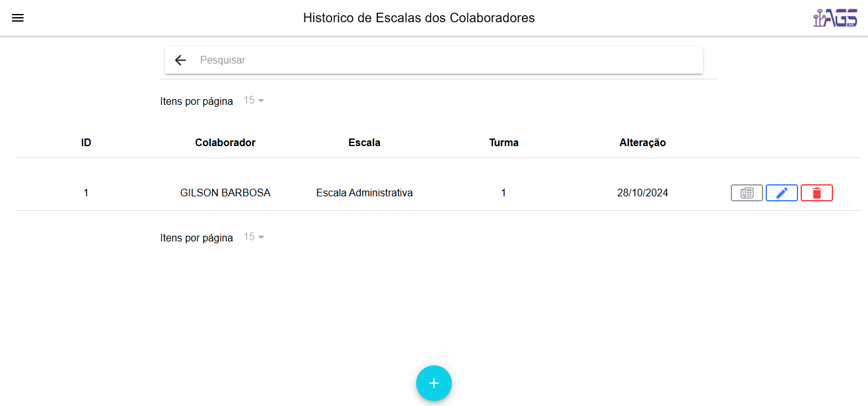Click the Historico de Escalas page title

click(419, 18)
